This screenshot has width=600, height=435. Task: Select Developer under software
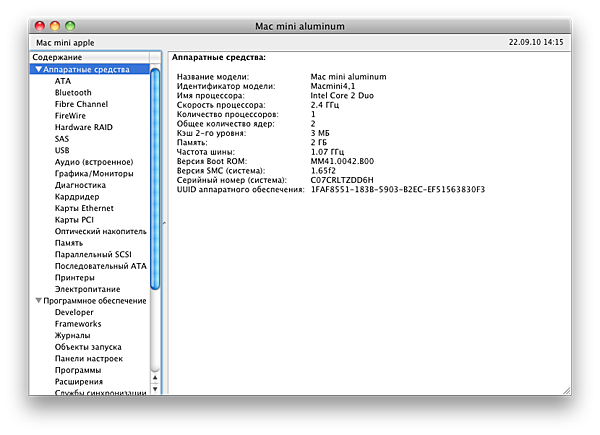click(x=74, y=312)
